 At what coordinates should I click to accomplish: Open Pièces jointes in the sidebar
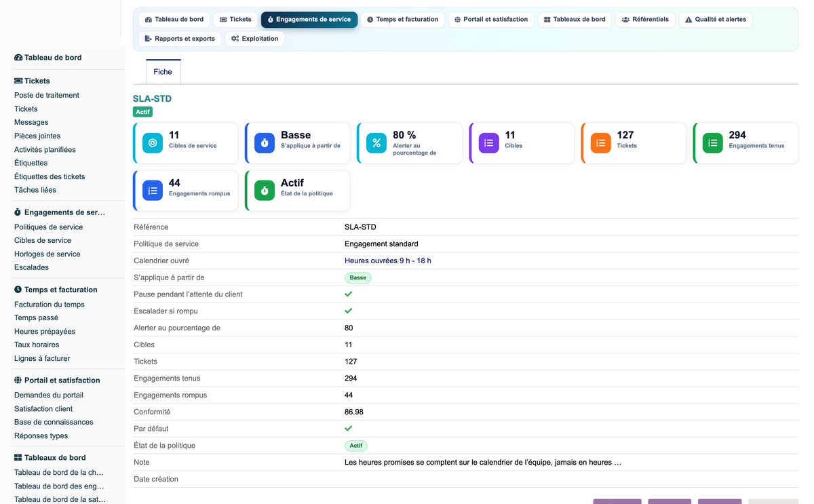click(37, 136)
